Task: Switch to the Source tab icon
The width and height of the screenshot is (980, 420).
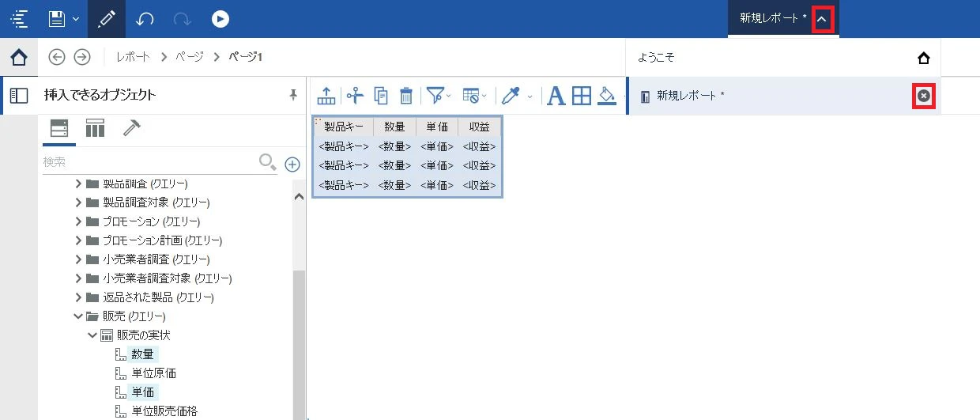Action: pyautogui.click(x=59, y=128)
